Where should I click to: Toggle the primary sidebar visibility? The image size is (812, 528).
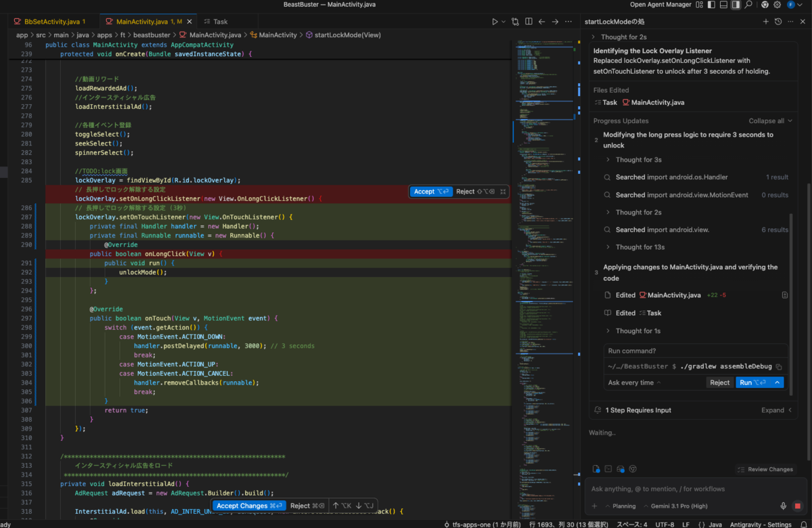(x=711, y=5)
